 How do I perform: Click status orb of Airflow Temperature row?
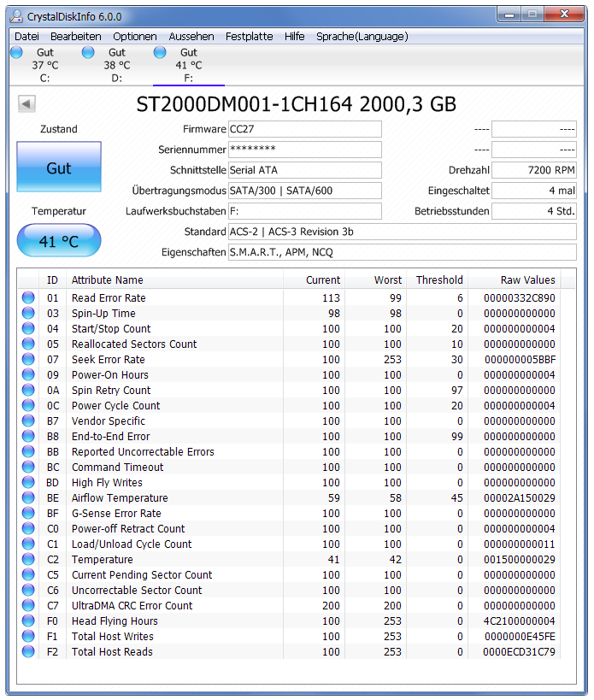28,497
